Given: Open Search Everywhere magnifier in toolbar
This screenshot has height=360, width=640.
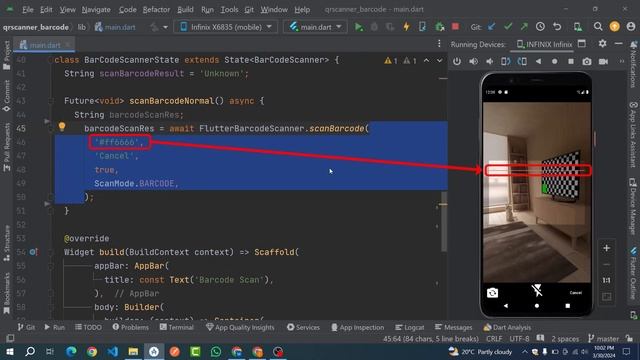Looking at the screenshot, I should 598,27.
